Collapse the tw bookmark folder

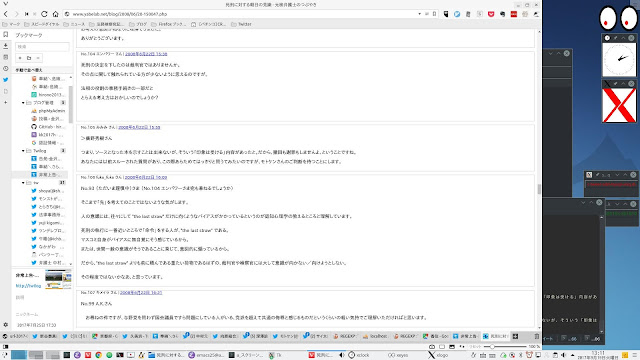(x=23, y=183)
